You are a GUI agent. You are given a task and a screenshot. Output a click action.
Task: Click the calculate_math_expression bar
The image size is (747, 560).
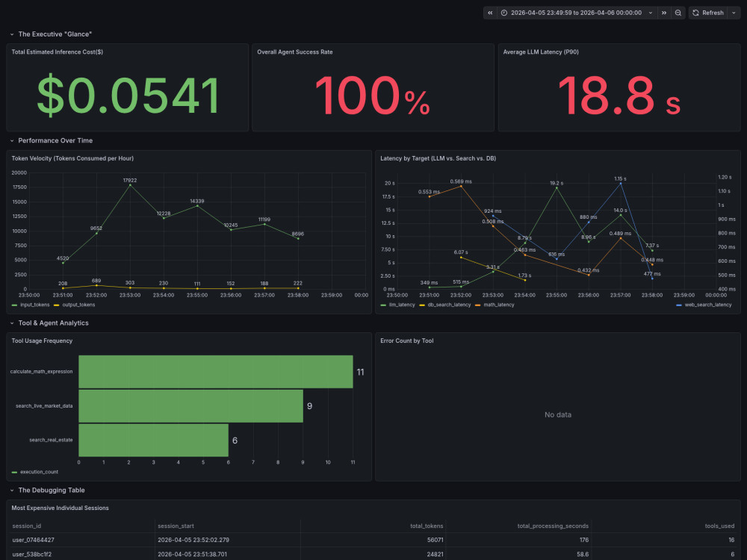(x=216, y=371)
